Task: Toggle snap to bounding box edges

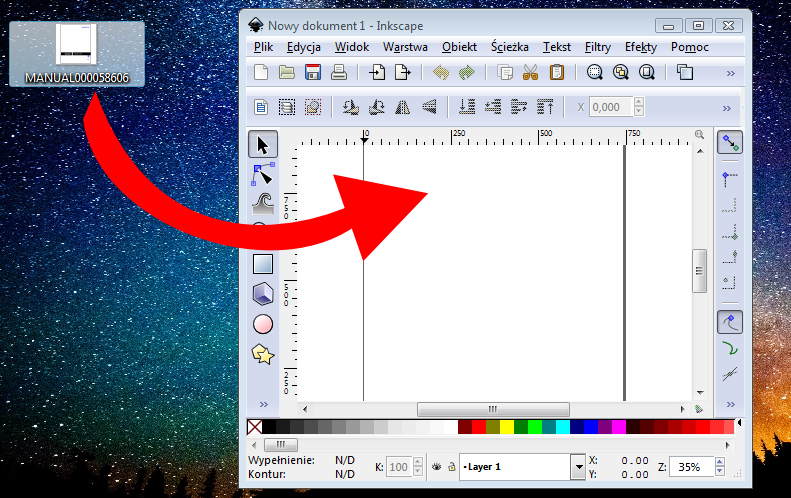Action: [x=730, y=205]
